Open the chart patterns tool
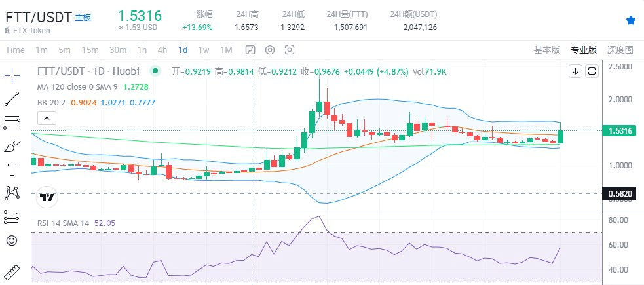Viewport: 644px width, 285px height. [x=12, y=193]
